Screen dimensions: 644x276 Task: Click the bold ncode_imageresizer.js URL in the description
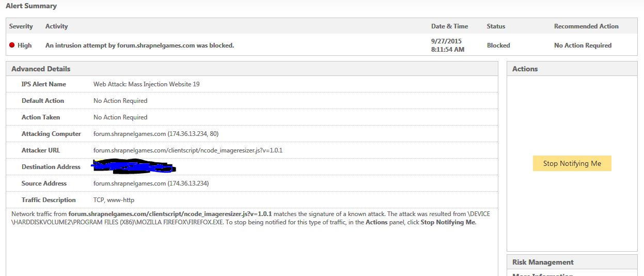coord(170,214)
